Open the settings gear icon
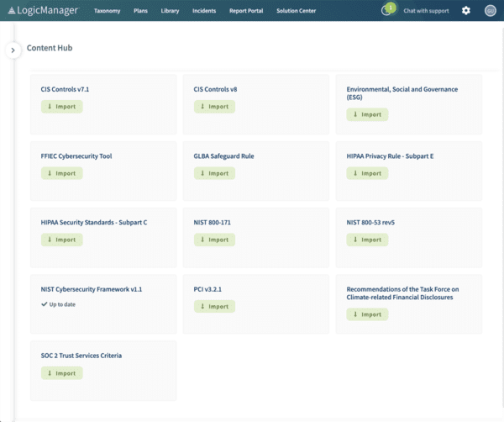 point(465,11)
